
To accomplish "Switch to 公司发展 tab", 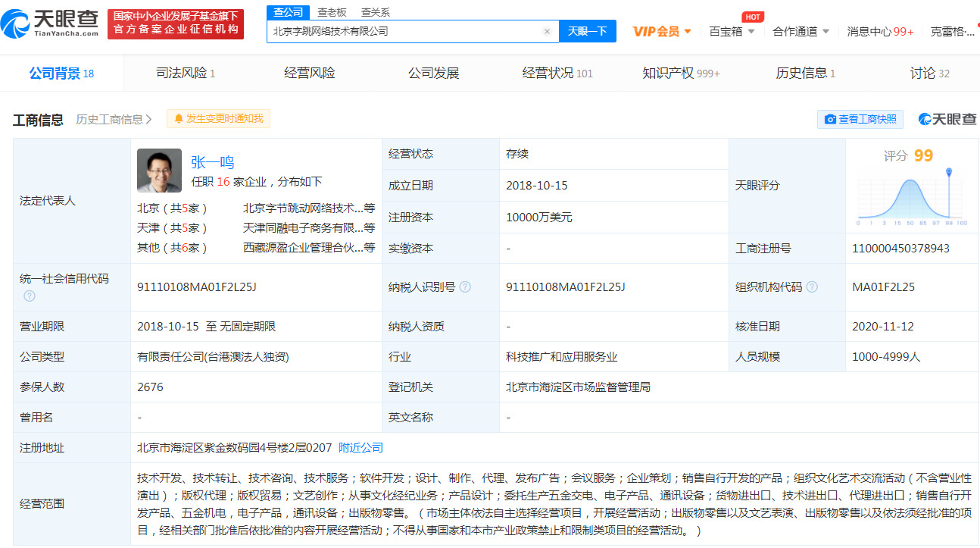I will click(x=434, y=74).
